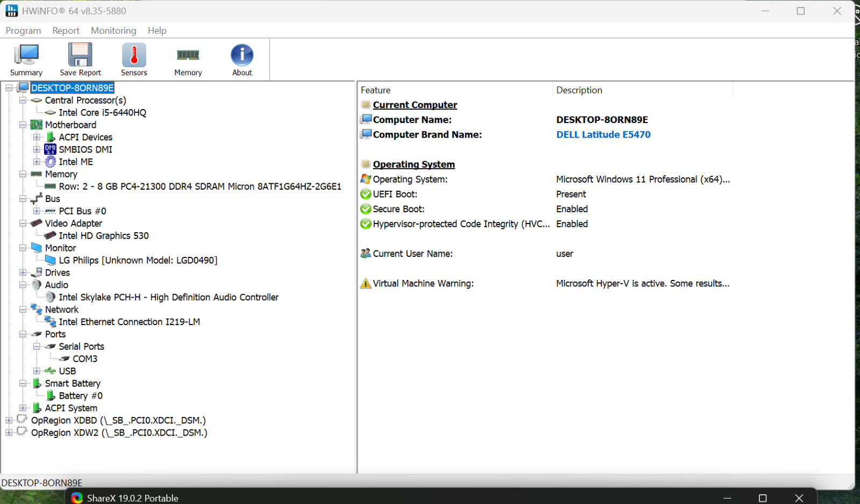Image resolution: width=860 pixels, height=504 pixels.
Task: Click the DELL Latitude E5470 link
Action: (603, 134)
